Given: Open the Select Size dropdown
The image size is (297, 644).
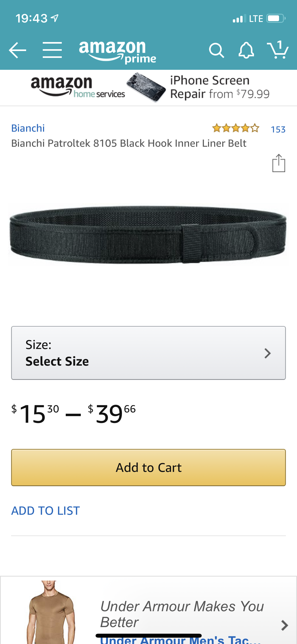Looking at the screenshot, I should (148, 353).
